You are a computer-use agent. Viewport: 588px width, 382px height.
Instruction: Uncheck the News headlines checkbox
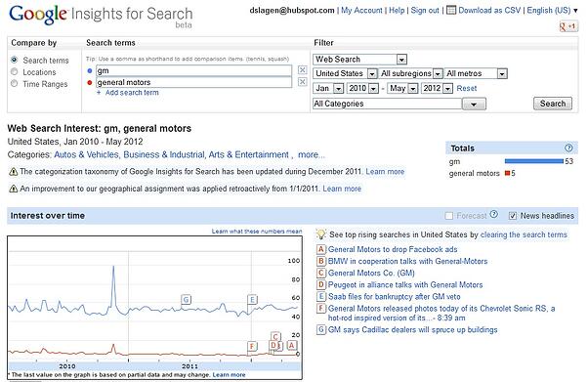pyautogui.click(x=512, y=216)
